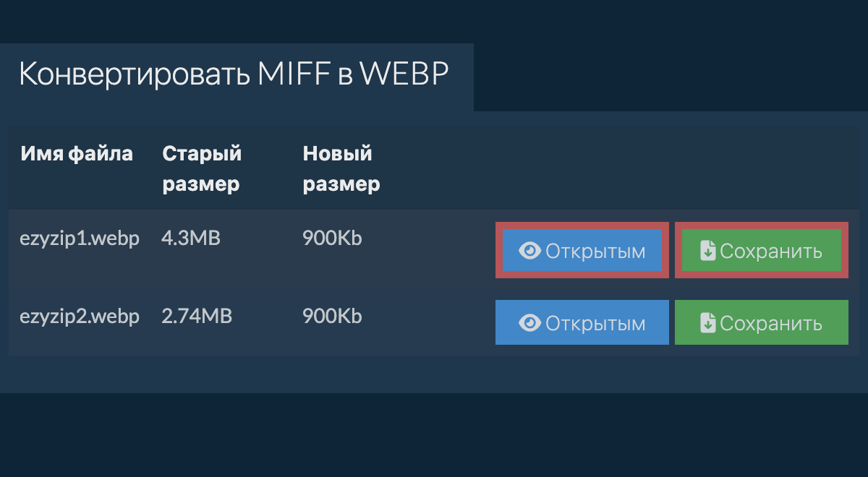Click the Старый размер column header
Viewport: 868px width, 477px height.
[x=201, y=169]
